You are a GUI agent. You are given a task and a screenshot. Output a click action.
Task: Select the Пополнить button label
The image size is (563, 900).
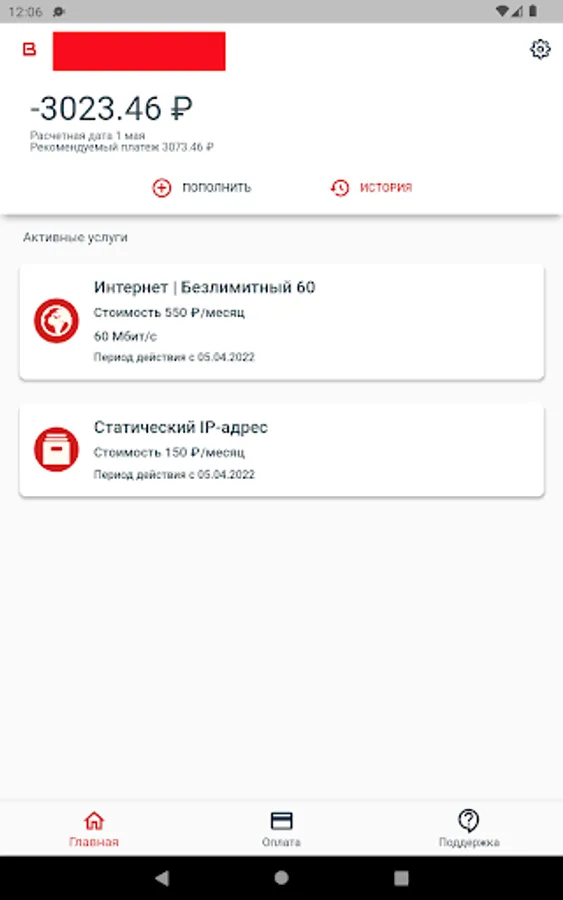point(217,188)
